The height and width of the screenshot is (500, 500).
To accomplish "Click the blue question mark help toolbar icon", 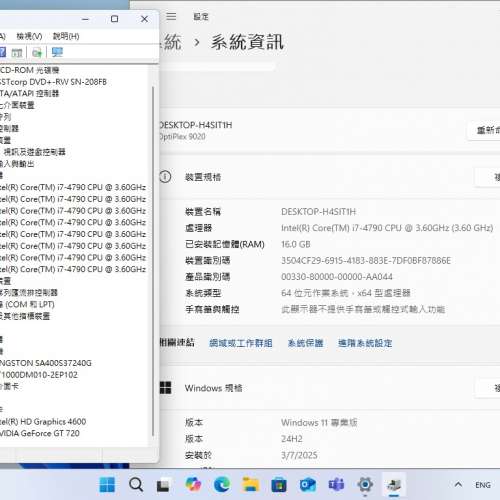I will coord(2,52).
